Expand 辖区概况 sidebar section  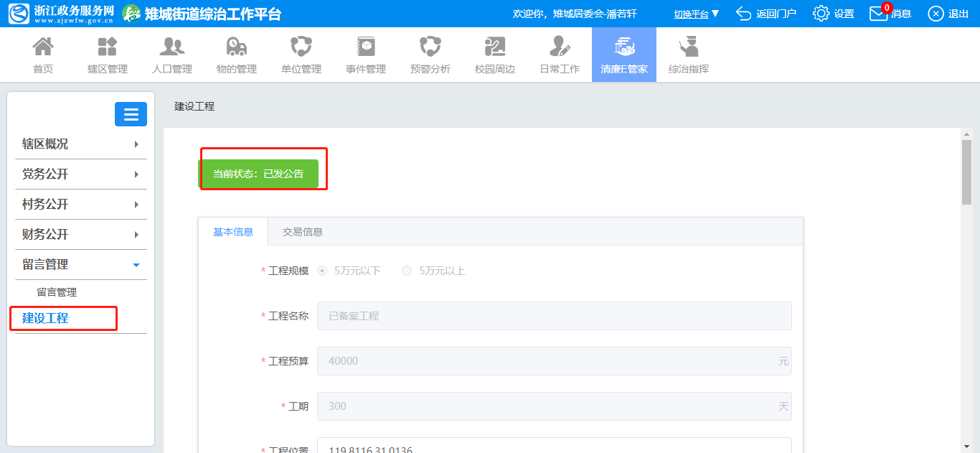point(80,144)
